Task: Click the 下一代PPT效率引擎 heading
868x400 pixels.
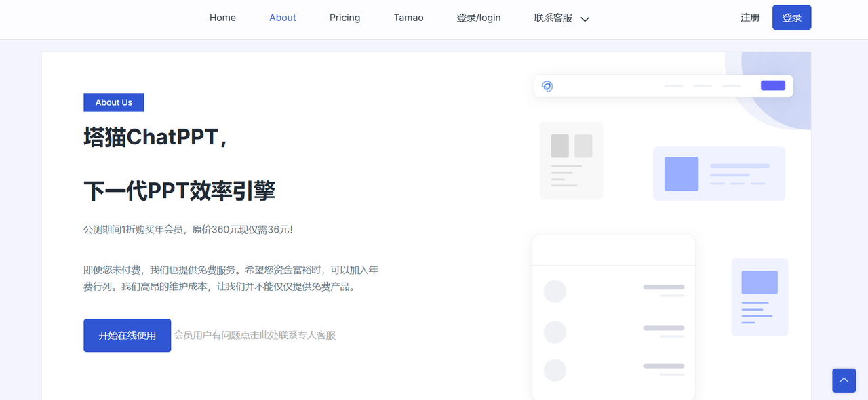Action: (x=179, y=191)
